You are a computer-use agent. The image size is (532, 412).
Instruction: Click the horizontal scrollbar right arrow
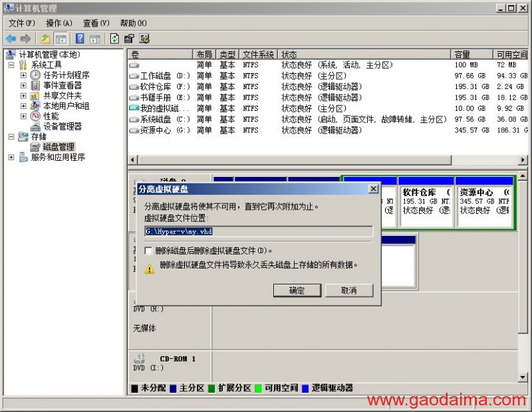point(523,159)
